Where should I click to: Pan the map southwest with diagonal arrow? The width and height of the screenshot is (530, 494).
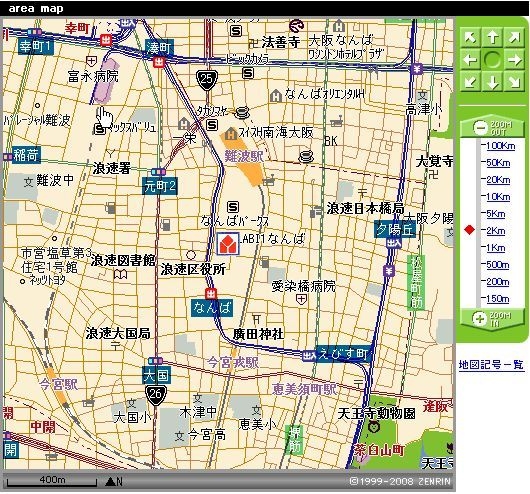470,82
